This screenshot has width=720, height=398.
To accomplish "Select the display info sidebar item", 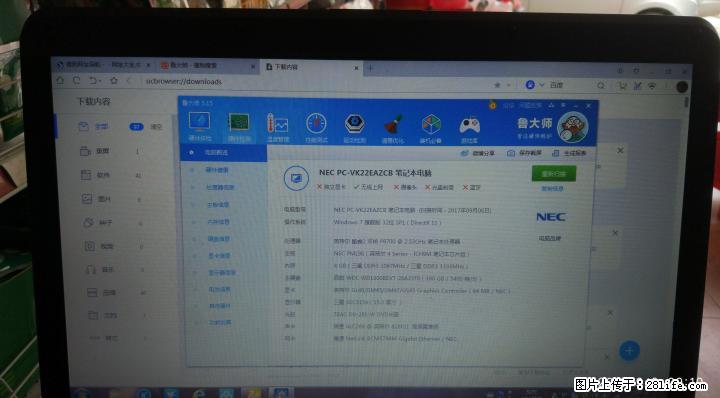I will click(223, 273).
